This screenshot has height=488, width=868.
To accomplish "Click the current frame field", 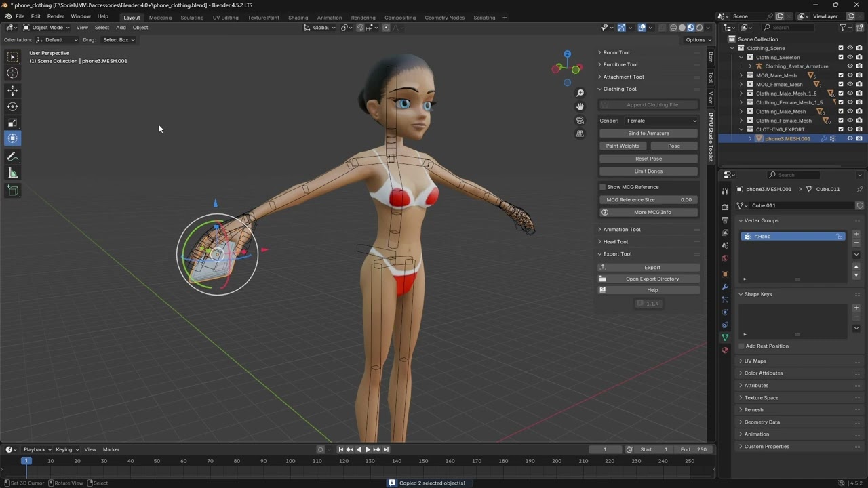I will (605, 449).
